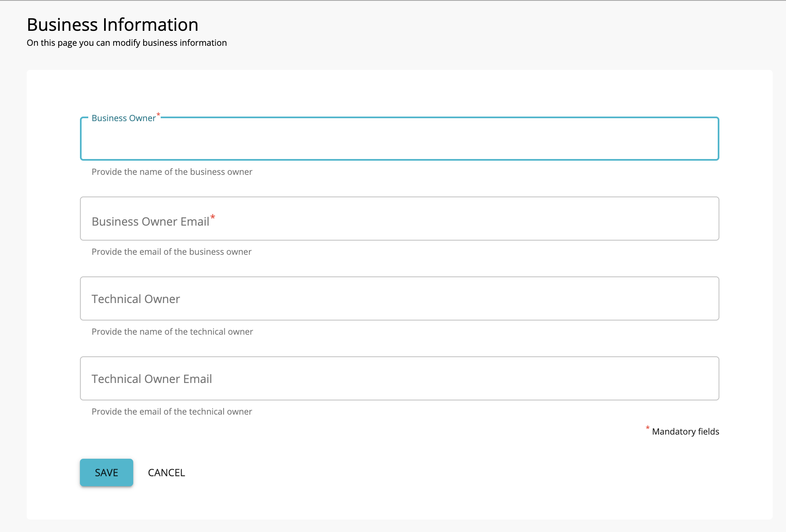Click the business owner email helper text
The height and width of the screenshot is (532, 786).
(x=171, y=251)
